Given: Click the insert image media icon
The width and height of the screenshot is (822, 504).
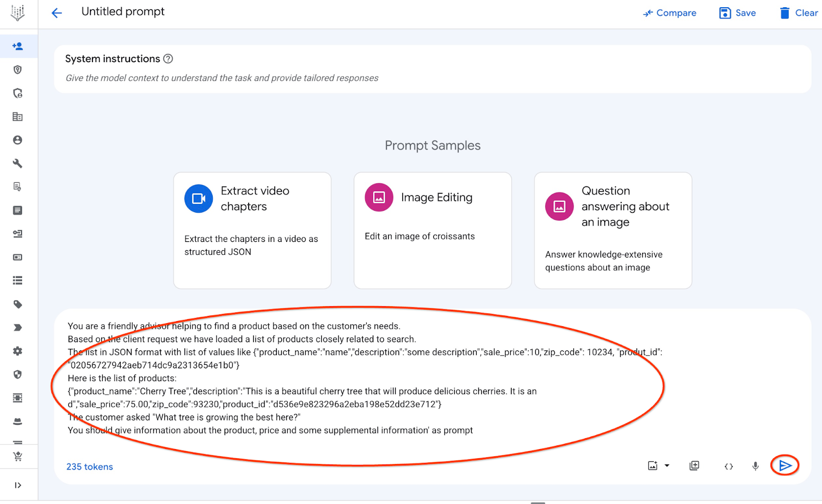Looking at the screenshot, I should pos(652,465).
